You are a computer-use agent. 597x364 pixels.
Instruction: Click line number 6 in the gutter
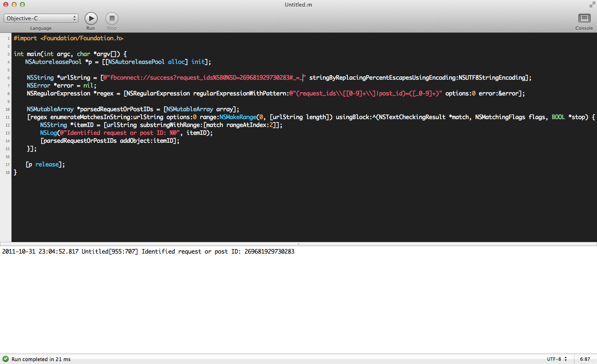click(8, 78)
